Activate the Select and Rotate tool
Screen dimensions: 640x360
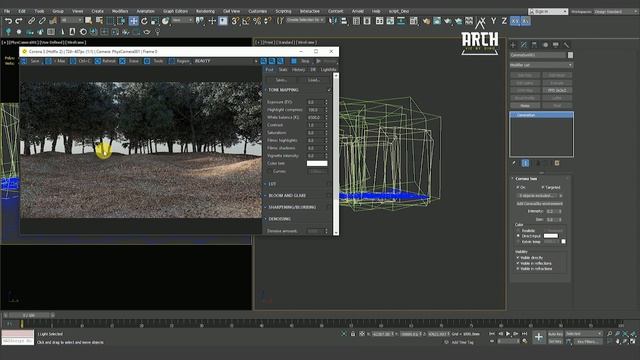pos(144,21)
